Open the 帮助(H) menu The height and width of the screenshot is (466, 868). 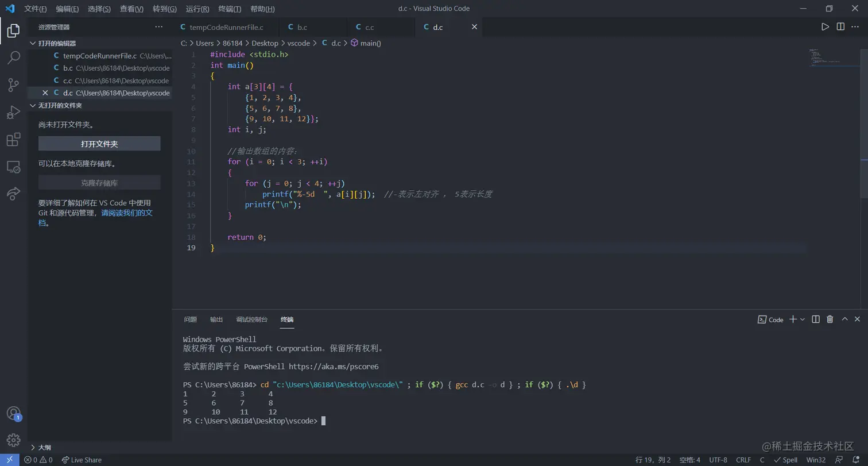click(x=263, y=9)
